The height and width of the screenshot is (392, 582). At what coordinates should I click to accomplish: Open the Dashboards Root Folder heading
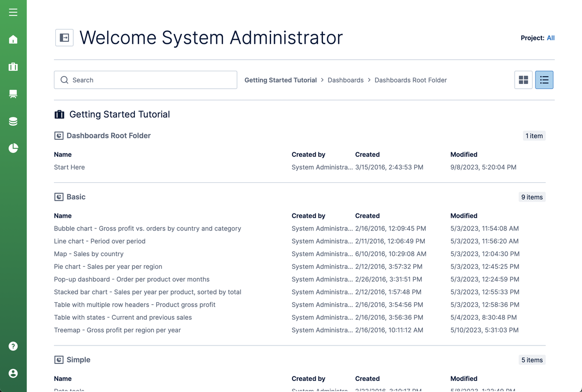109,136
